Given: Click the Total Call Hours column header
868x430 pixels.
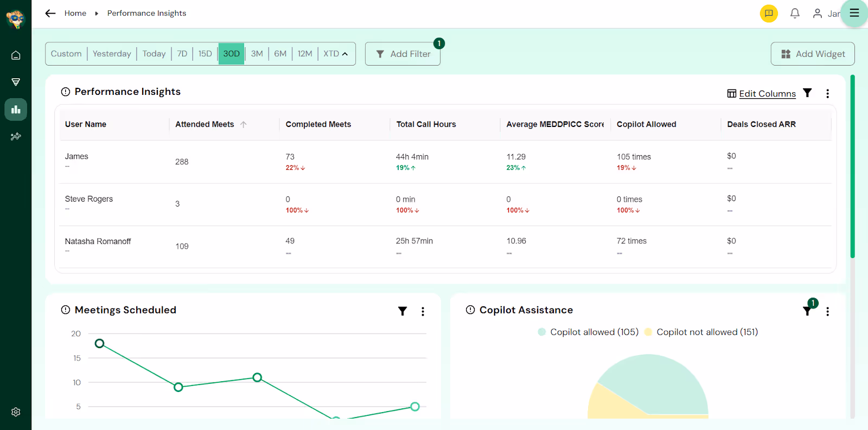Looking at the screenshot, I should [x=426, y=124].
